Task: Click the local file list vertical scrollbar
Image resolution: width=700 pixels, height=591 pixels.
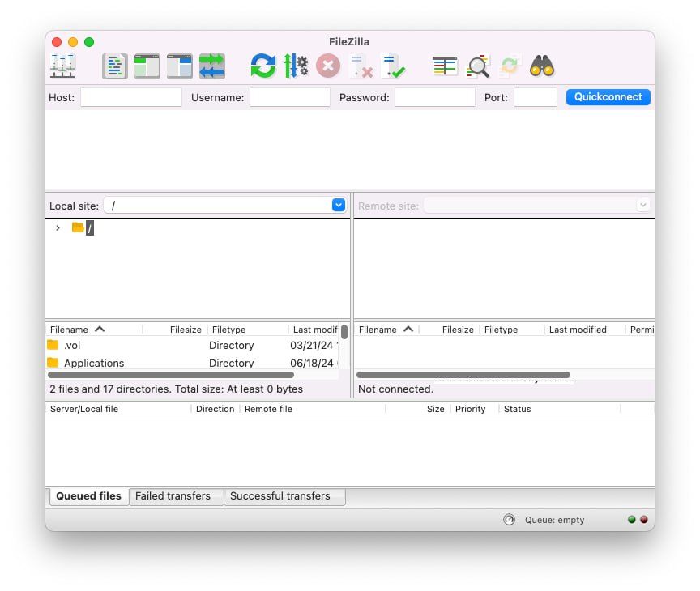Action: 344,332
